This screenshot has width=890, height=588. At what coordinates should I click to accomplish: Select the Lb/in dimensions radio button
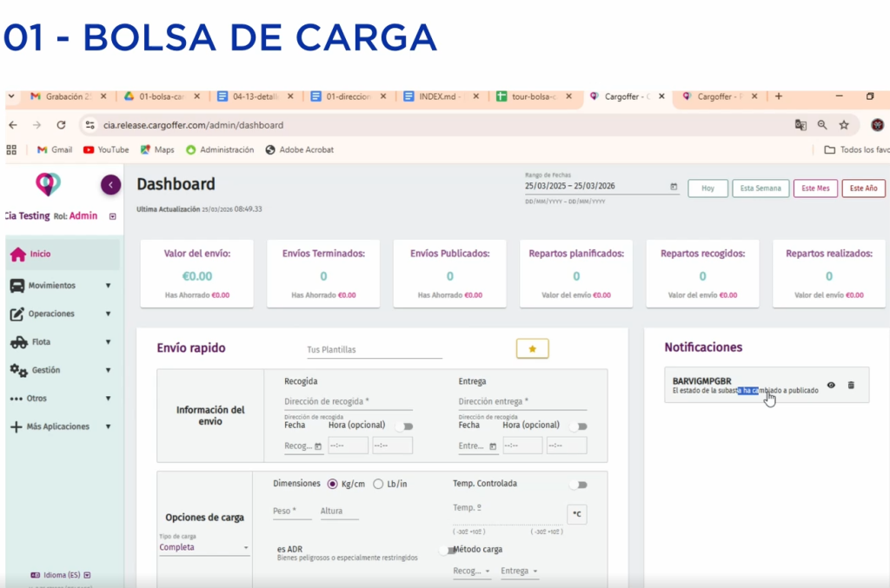(378, 484)
